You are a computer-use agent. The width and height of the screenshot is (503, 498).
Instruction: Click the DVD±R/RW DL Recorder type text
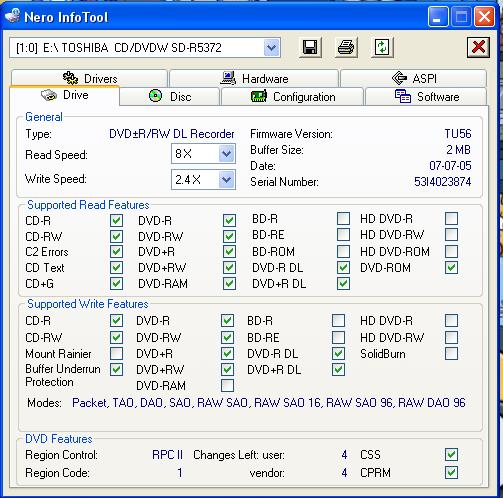[x=172, y=134]
